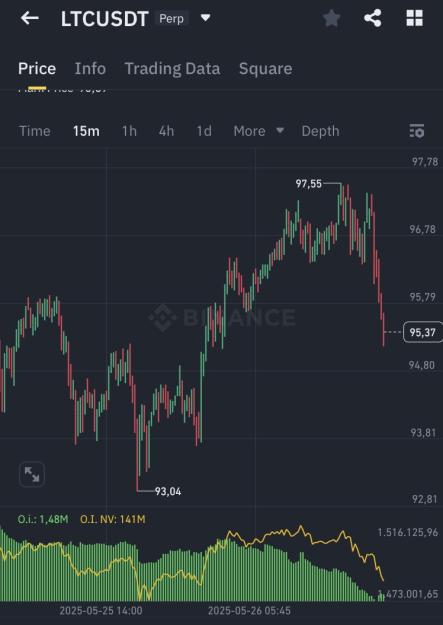Tap the 97,78 price axis label
The width and height of the screenshot is (443, 625).
(x=425, y=162)
